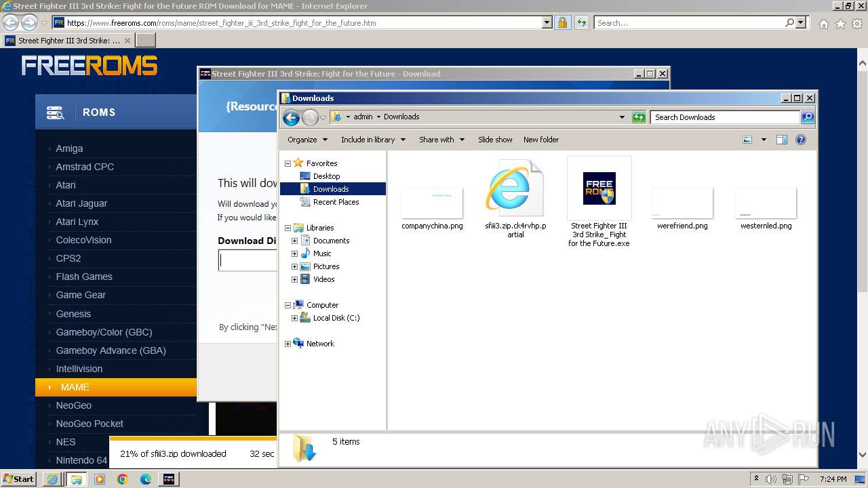This screenshot has width=868, height=488.
Task: Go back in the Downloads explorer window
Action: click(291, 118)
